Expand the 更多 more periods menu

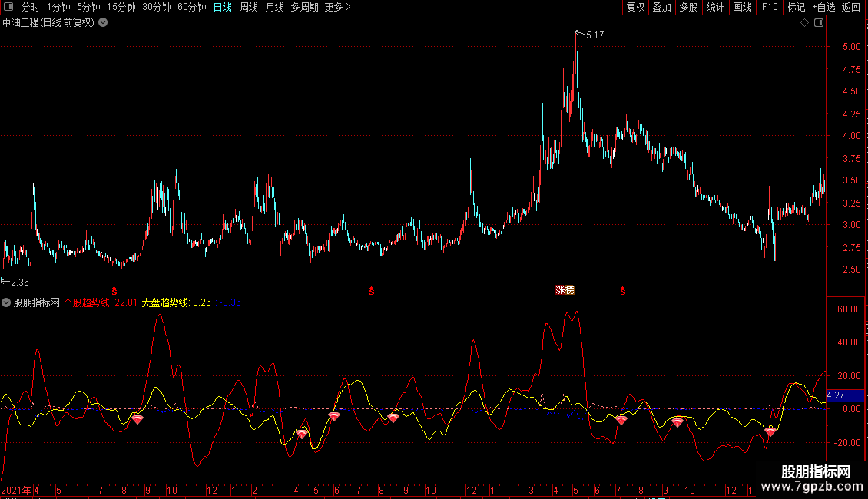(x=337, y=7)
